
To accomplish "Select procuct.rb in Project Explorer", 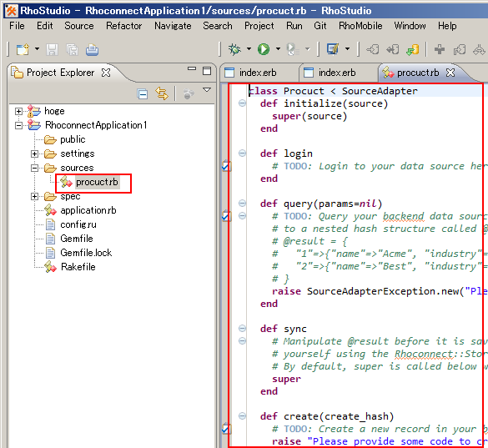I will coord(97,182).
